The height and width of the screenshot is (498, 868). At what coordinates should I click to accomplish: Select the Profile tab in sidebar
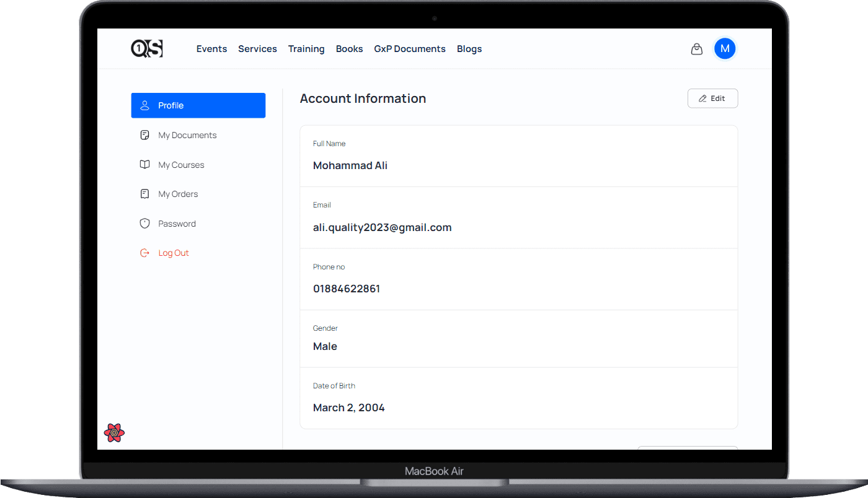pyautogui.click(x=198, y=105)
